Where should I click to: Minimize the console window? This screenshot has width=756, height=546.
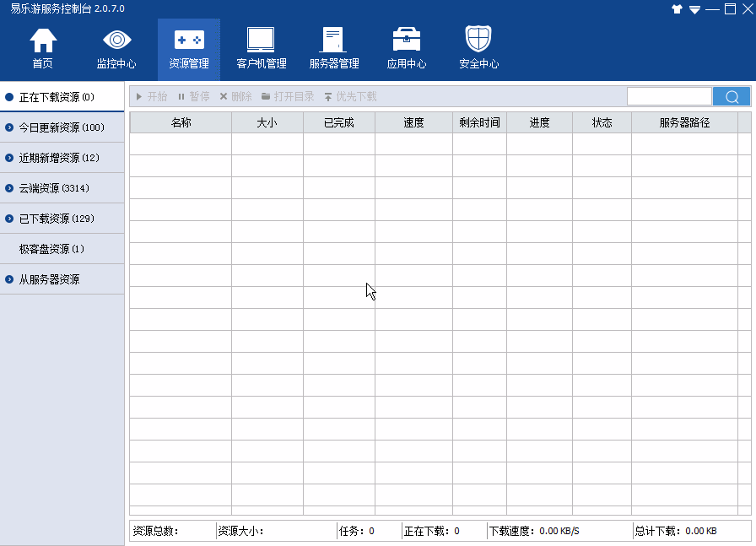(x=712, y=9)
